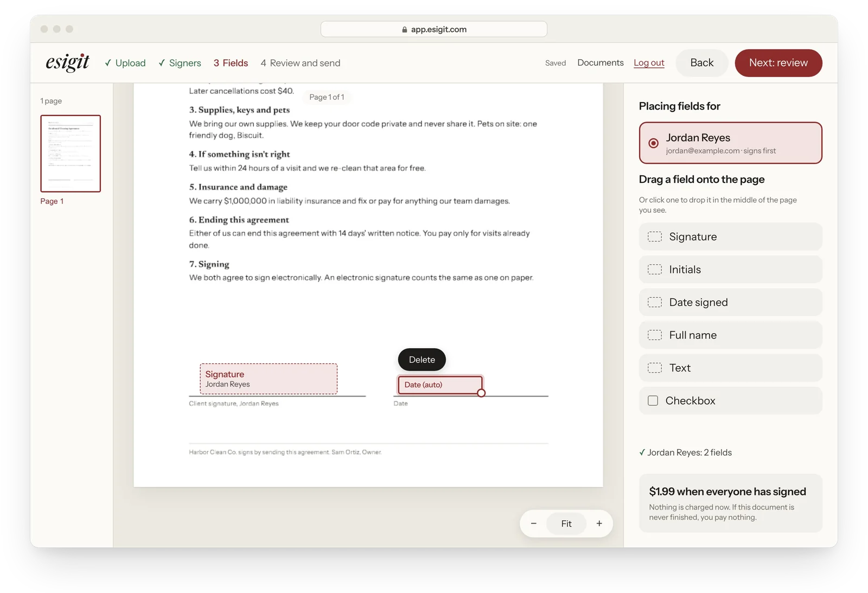Click the Log out link
The height and width of the screenshot is (593, 868).
649,62
